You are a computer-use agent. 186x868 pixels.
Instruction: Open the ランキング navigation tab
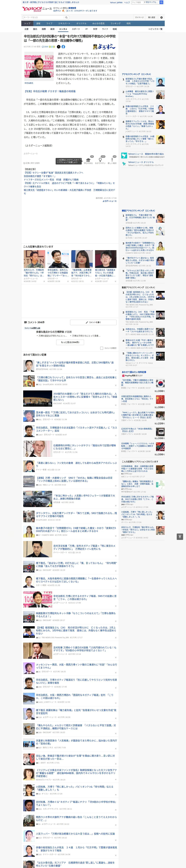[115, 24]
